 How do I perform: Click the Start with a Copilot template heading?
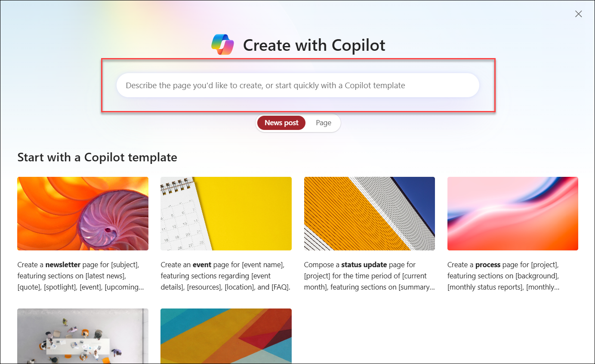tap(97, 157)
